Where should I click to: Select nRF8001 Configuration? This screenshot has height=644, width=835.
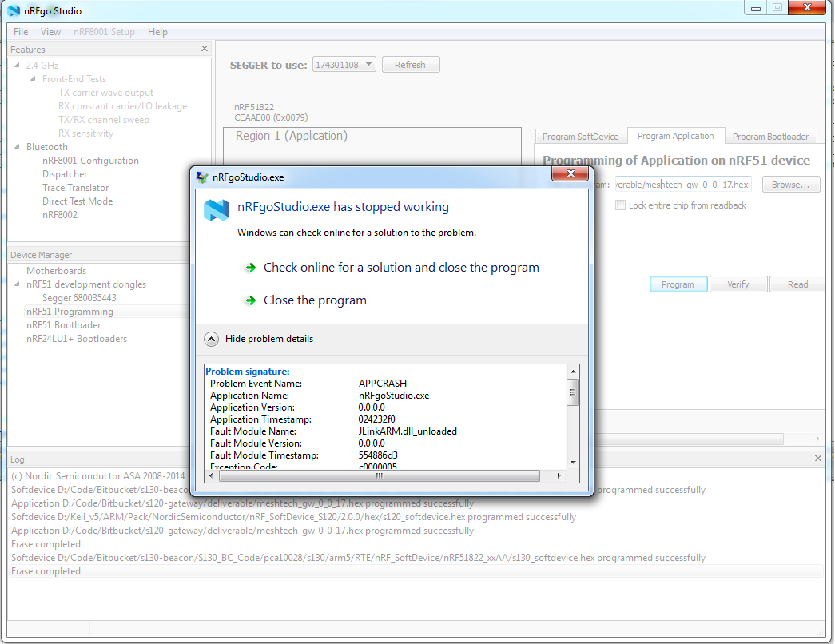(90, 161)
